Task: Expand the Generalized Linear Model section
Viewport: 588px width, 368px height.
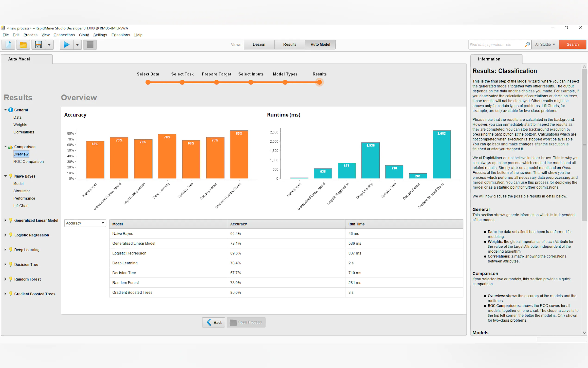Action: 5,220
